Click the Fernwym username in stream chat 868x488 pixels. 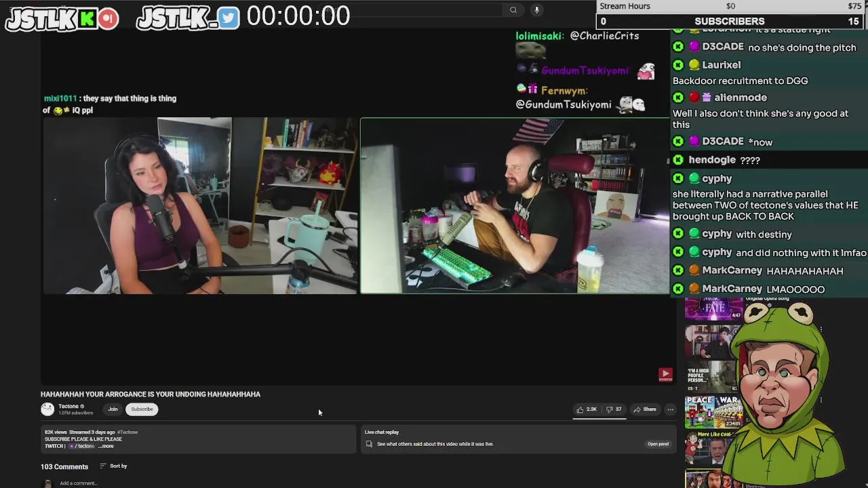coord(564,91)
